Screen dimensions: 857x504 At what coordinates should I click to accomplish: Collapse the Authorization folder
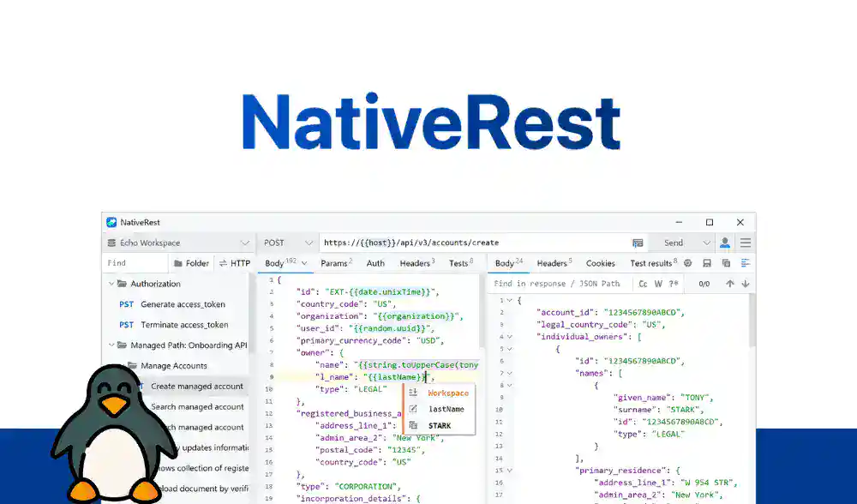[111, 284]
